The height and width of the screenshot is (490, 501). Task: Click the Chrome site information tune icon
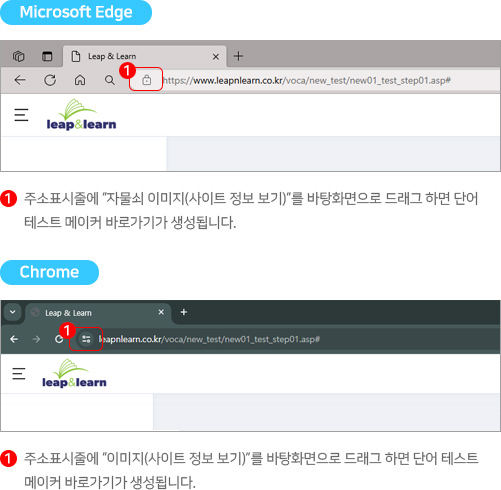point(86,339)
